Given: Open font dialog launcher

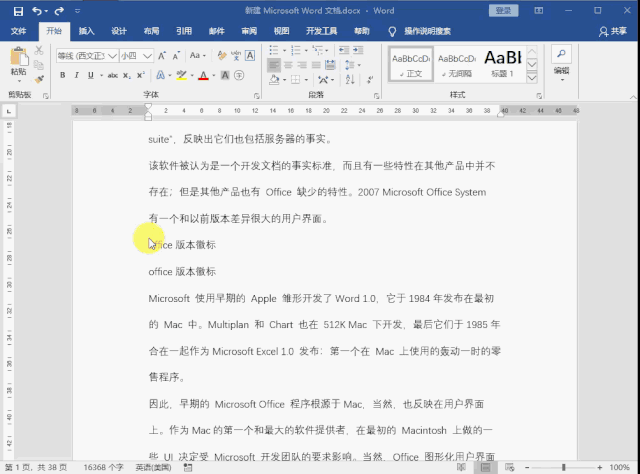Looking at the screenshot, I should click(x=257, y=96).
